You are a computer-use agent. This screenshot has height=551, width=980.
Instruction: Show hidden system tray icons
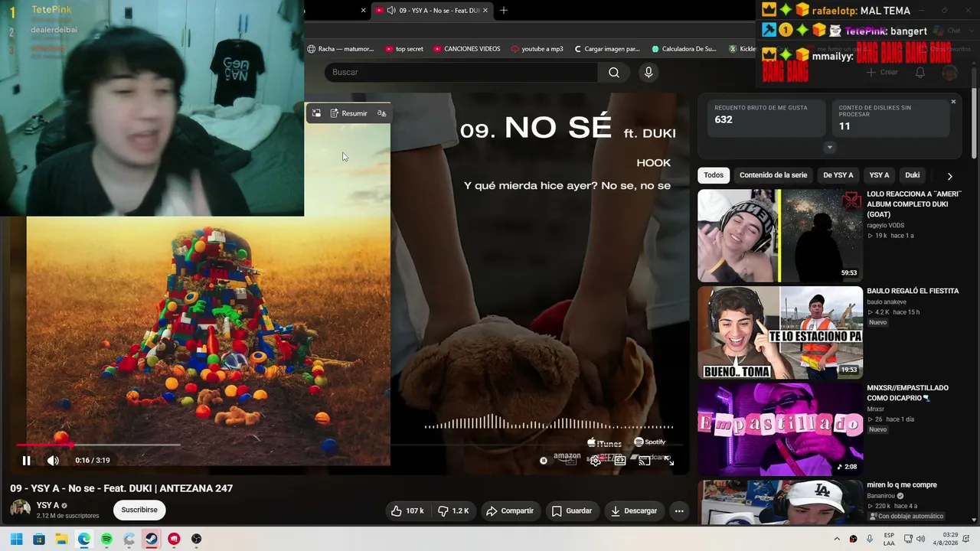pos(837,539)
